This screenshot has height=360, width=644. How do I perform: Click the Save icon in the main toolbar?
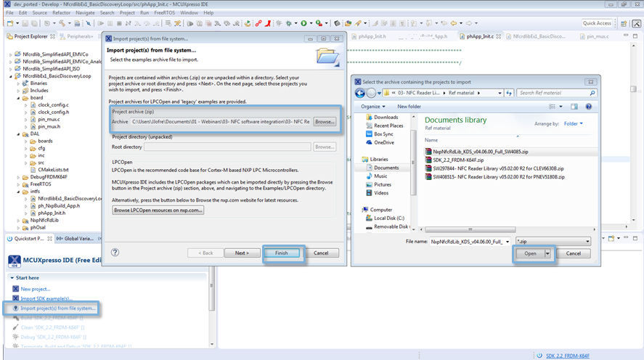[x=25, y=23]
